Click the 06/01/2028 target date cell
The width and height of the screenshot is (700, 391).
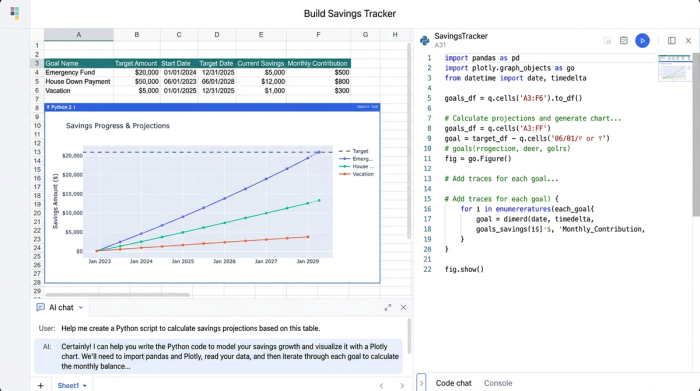click(x=217, y=82)
